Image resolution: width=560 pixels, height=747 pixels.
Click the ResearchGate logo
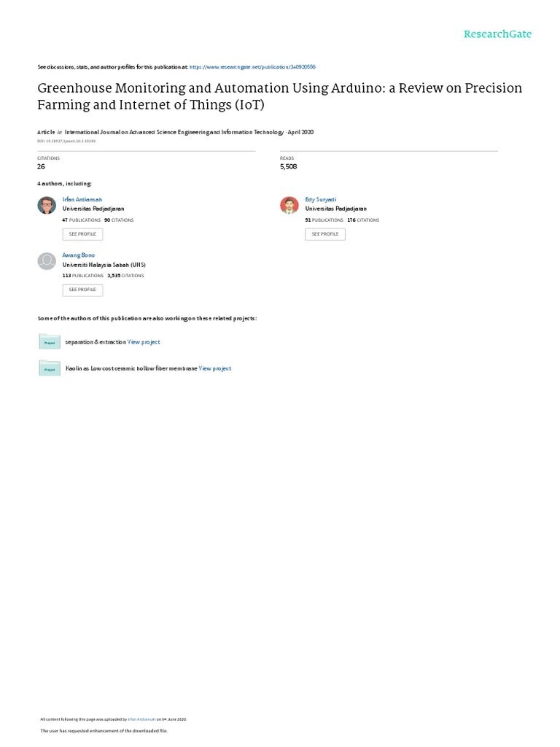(497, 34)
